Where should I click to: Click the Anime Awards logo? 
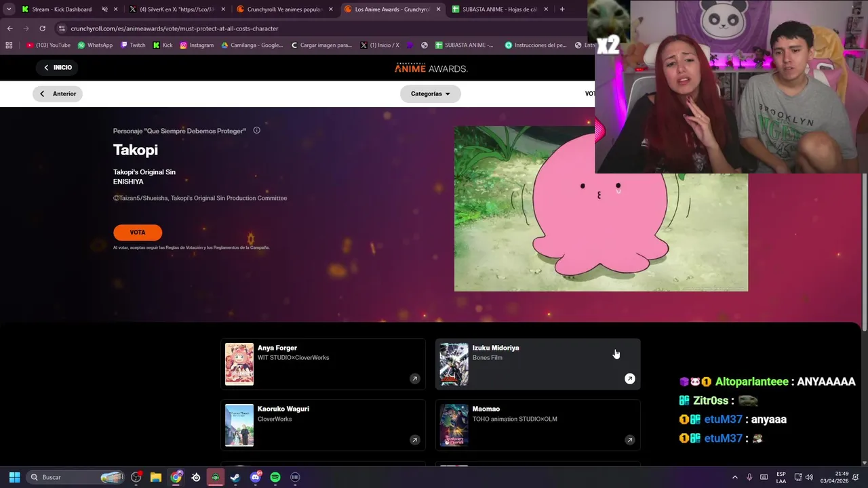431,68
